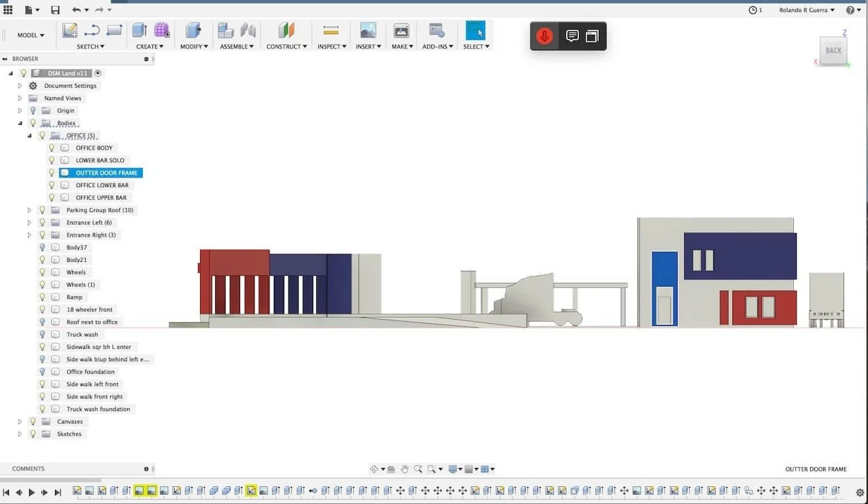Open the MODEL workspace dropdown
868x504 pixels.
click(31, 35)
